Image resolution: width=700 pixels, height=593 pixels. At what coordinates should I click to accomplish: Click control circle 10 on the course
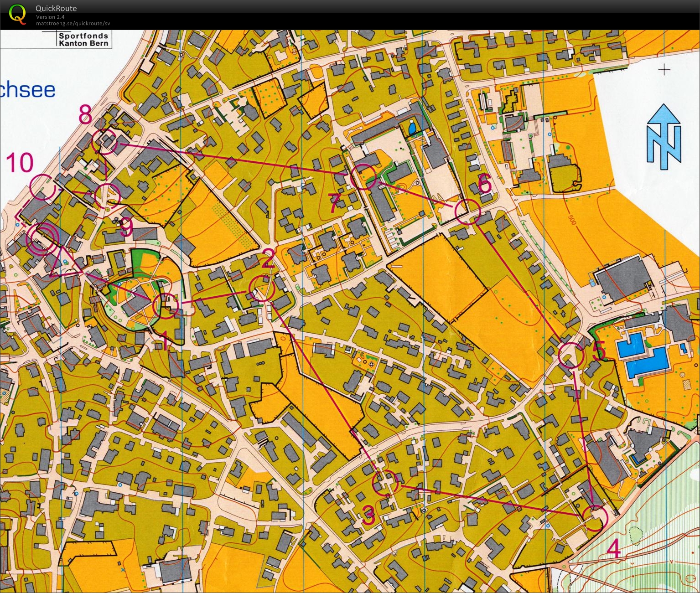pos(43,187)
